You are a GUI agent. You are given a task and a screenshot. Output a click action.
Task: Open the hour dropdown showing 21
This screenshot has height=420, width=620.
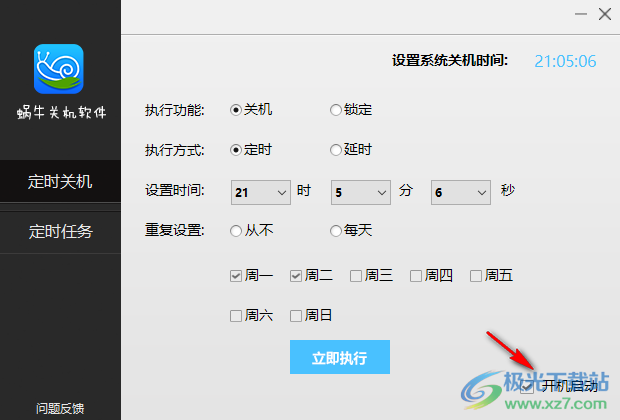[x=261, y=193]
